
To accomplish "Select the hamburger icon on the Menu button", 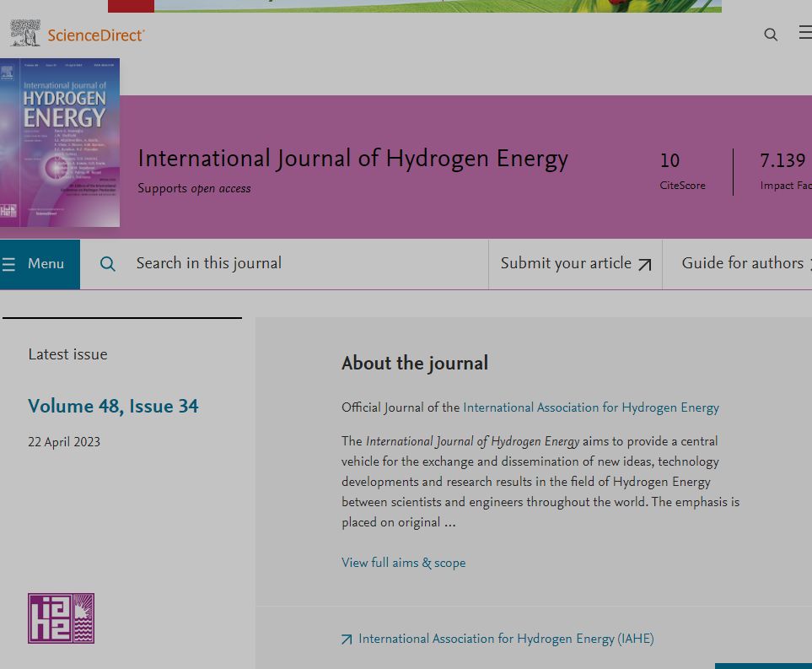I will (x=10, y=263).
